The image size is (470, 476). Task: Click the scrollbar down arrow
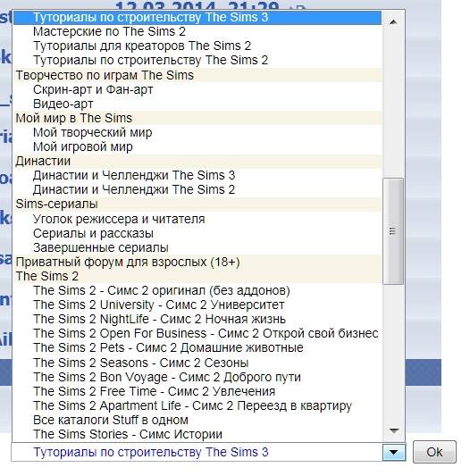[x=393, y=430]
